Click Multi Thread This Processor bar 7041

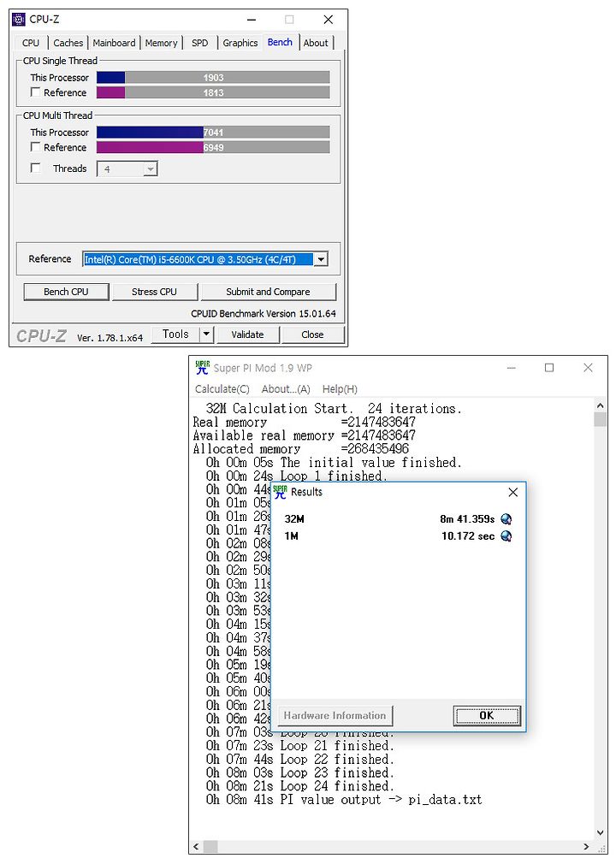click(213, 133)
